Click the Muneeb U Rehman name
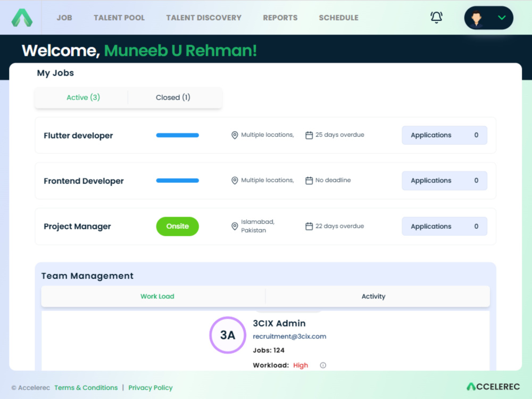The height and width of the screenshot is (399, 532). 180,51
